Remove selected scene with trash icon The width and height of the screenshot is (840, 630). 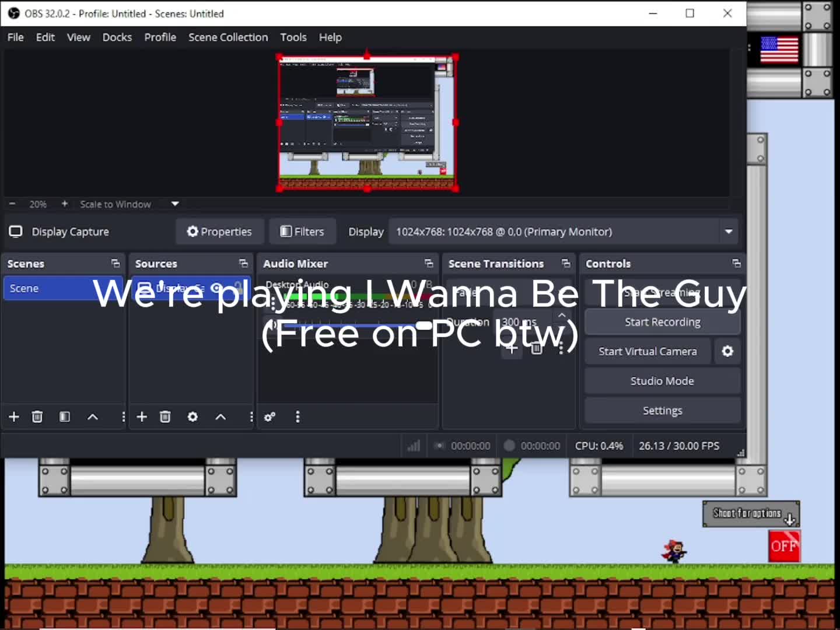click(37, 416)
